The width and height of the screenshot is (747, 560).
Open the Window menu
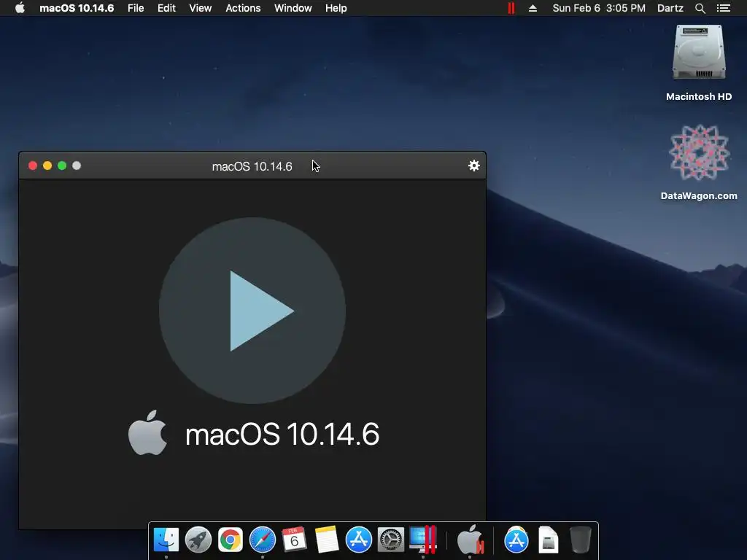(x=293, y=8)
